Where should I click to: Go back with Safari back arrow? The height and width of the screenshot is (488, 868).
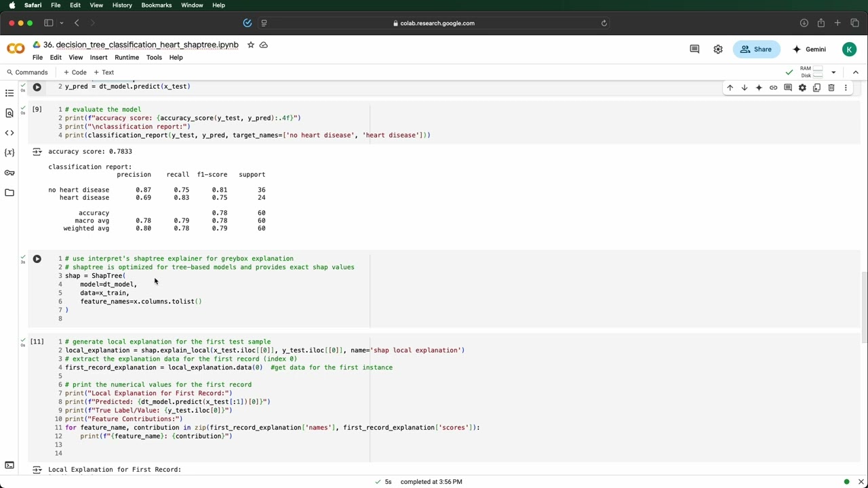coord(77,23)
